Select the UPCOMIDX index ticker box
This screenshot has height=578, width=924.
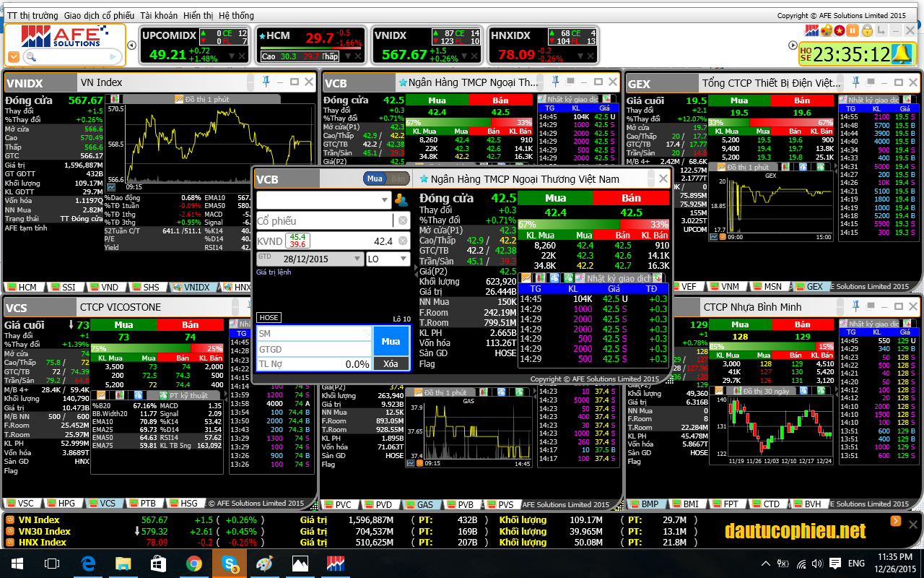tap(195, 45)
